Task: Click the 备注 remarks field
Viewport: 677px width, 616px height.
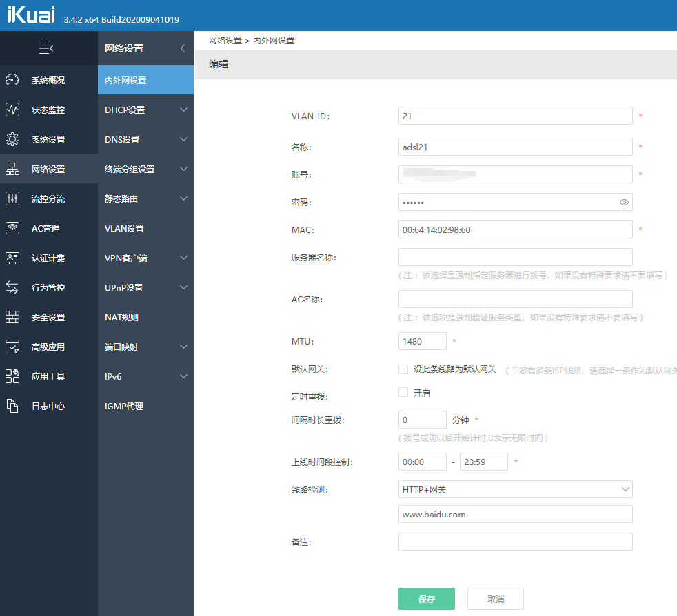Action: [x=516, y=542]
